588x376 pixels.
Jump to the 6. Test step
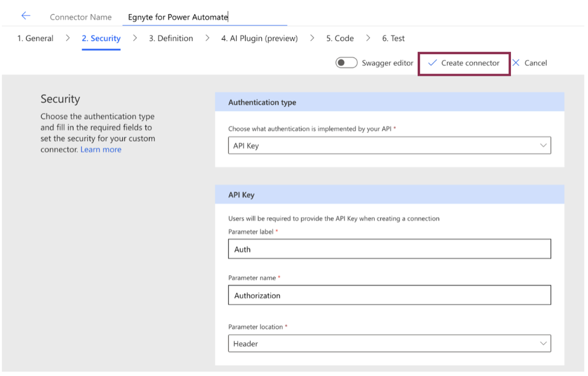pos(393,38)
